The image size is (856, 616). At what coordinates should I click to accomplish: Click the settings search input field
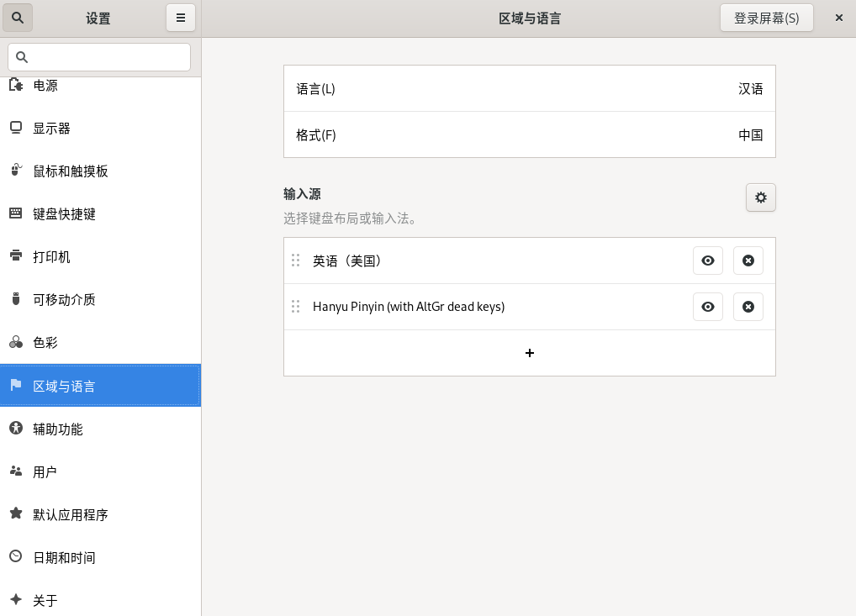coord(99,57)
